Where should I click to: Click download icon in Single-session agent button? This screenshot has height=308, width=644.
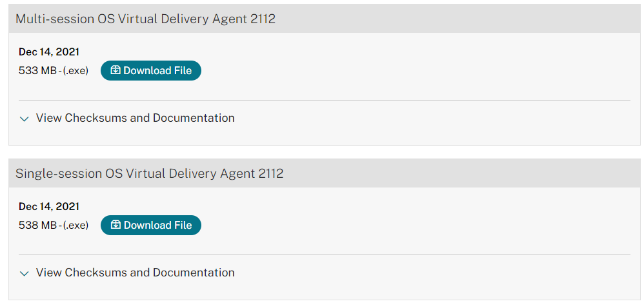pos(116,225)
